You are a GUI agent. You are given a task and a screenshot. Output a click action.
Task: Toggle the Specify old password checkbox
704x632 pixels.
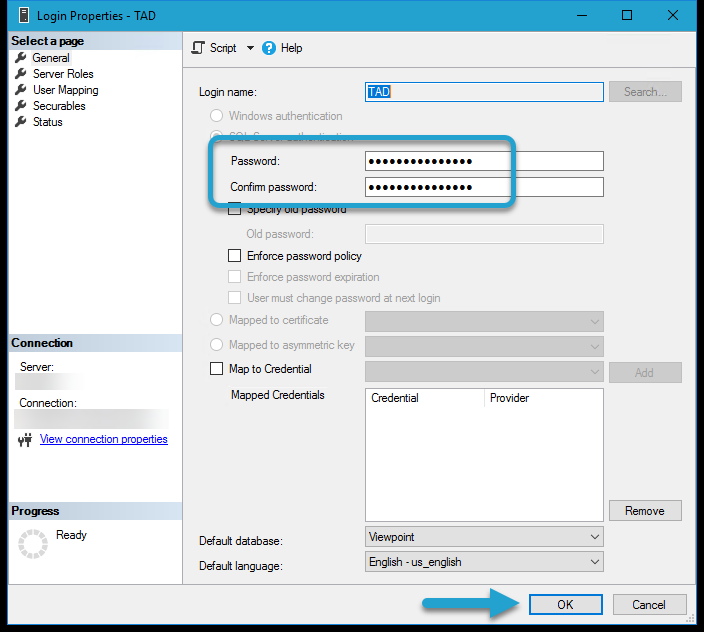point(234,209)
